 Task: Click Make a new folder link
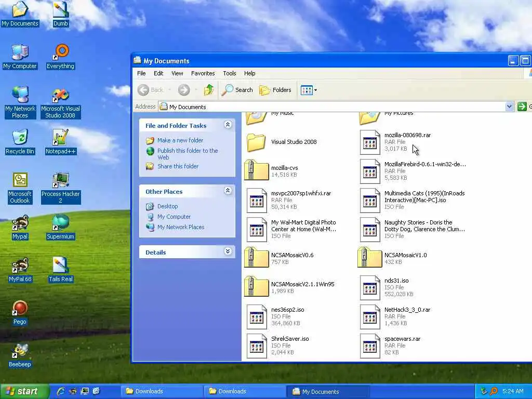180,140
